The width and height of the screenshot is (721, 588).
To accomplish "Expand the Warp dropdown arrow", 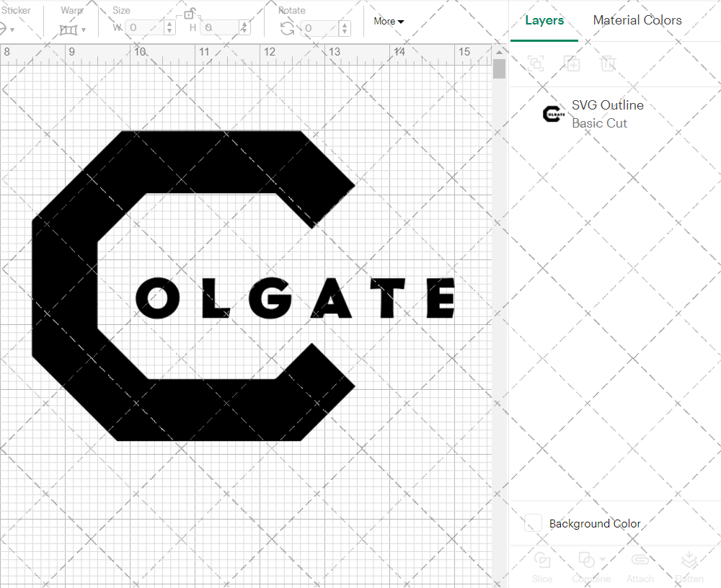I will click(84, 30).
